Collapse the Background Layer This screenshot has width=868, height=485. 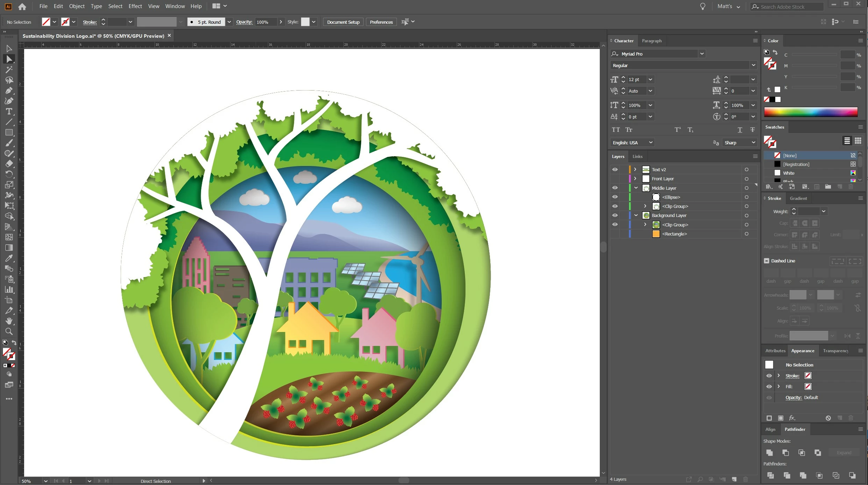pyautogui.click(x=636, y=215)
